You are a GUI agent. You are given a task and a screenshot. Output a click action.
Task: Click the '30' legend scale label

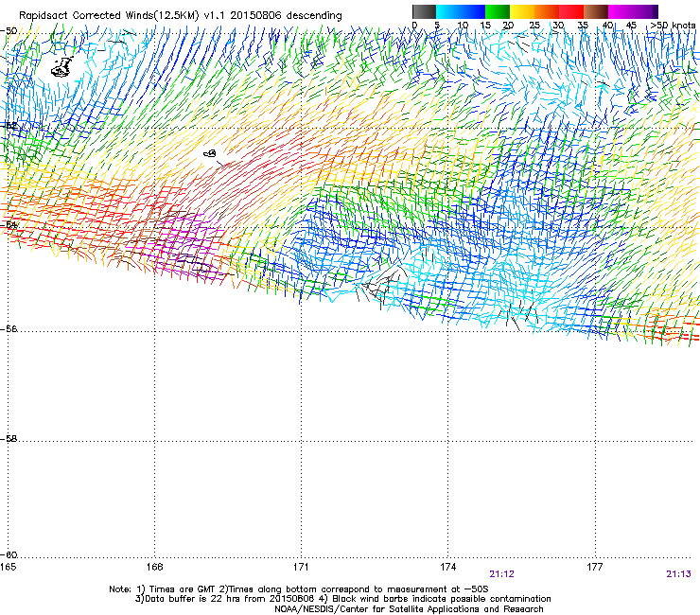click(558, 26)
